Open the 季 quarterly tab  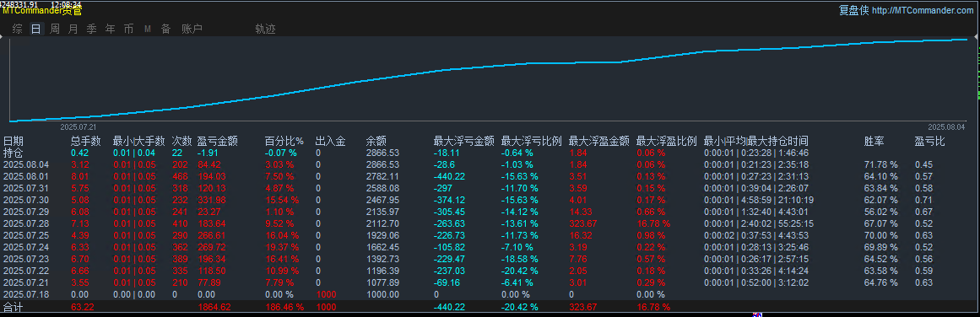coord(92,29)
